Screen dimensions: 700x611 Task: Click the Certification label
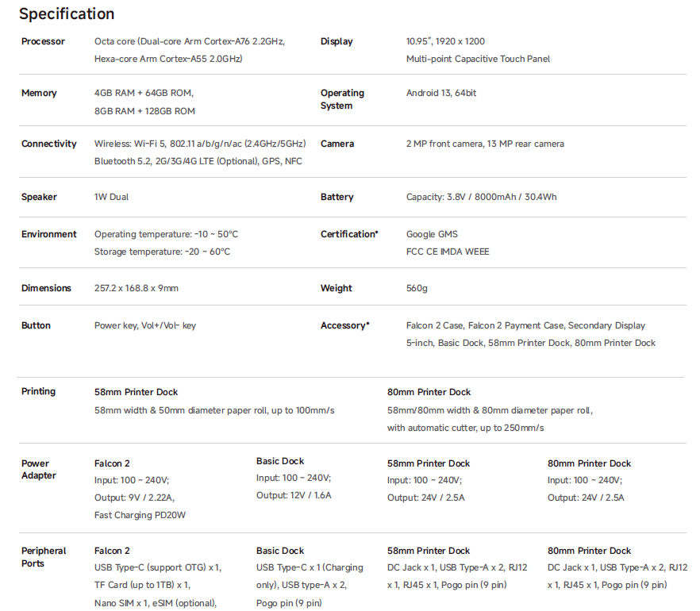point(349,234)
